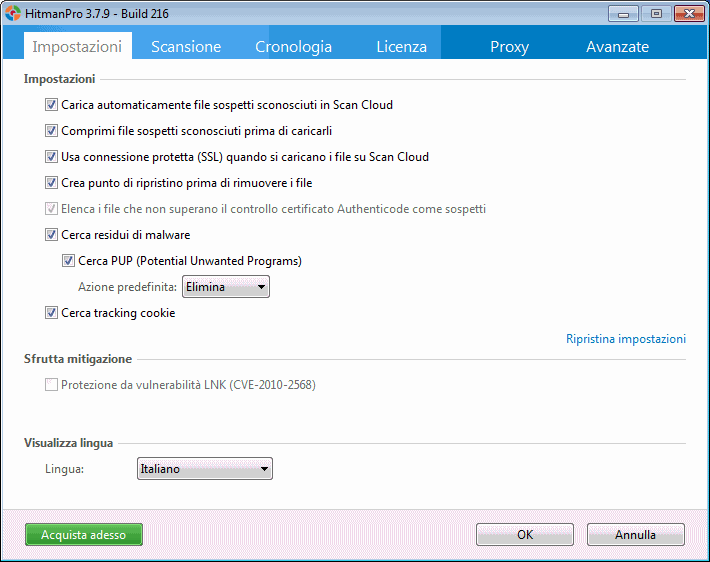Click the 'Ripristina impostazioni' link
The image size is (710, 562).
(x=626, y=339)
